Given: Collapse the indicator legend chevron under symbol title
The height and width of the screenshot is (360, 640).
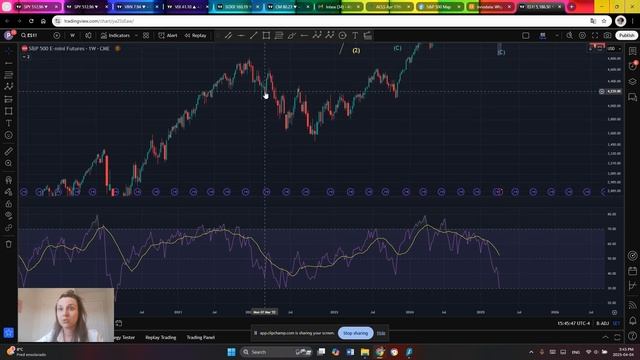Looking at the screenshot, I should [26, 57].
